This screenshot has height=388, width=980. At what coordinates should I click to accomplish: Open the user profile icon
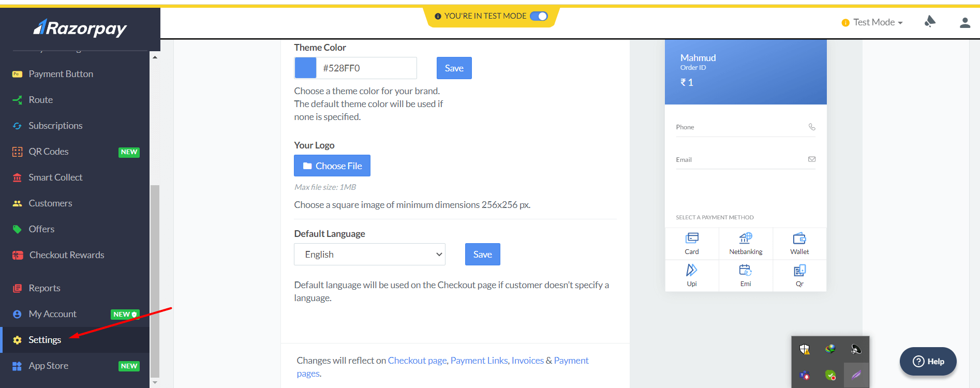tap(964, 23)
